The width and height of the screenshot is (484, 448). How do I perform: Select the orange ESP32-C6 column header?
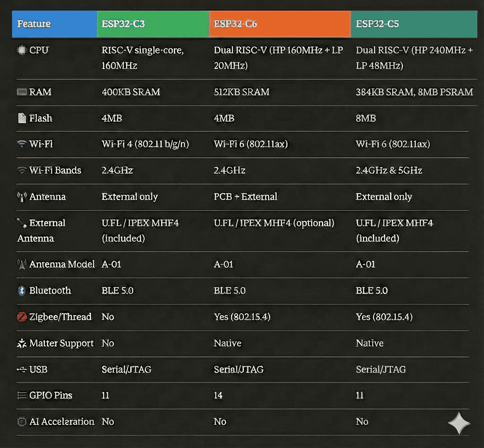pos(279,24)
